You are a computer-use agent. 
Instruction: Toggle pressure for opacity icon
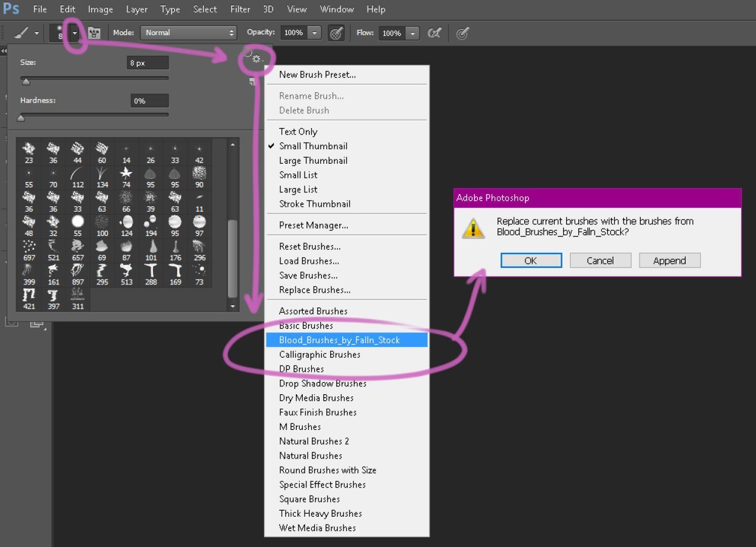(336, 33)
